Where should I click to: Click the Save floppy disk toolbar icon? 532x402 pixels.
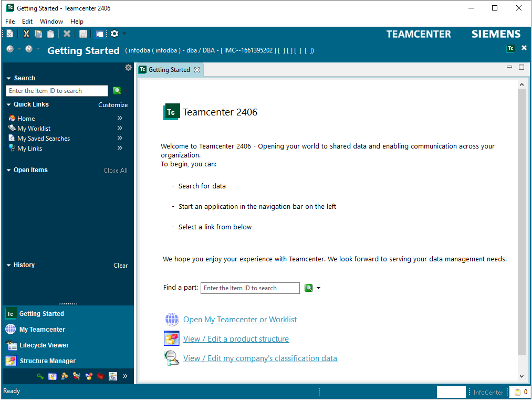coord(83,34)
